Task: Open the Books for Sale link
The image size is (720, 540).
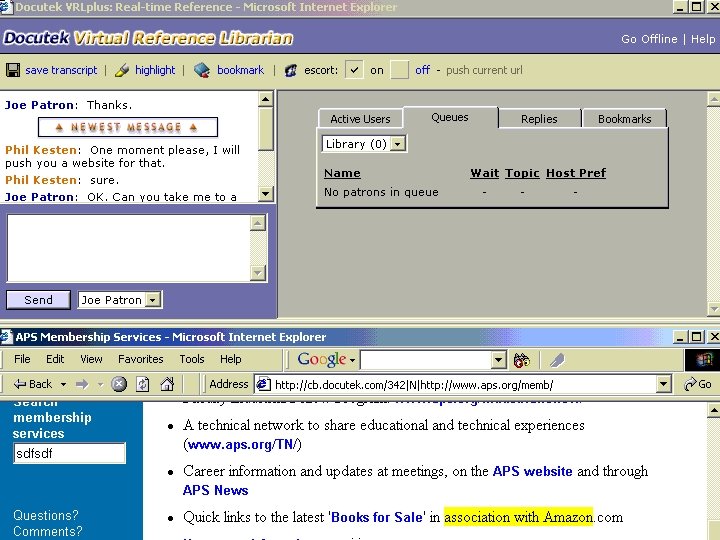Action: (x=377, y=517)
